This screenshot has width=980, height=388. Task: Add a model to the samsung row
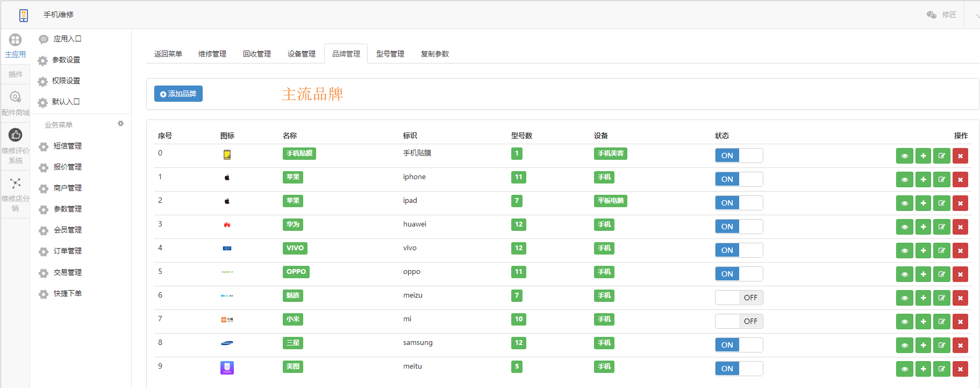point(923,345)
